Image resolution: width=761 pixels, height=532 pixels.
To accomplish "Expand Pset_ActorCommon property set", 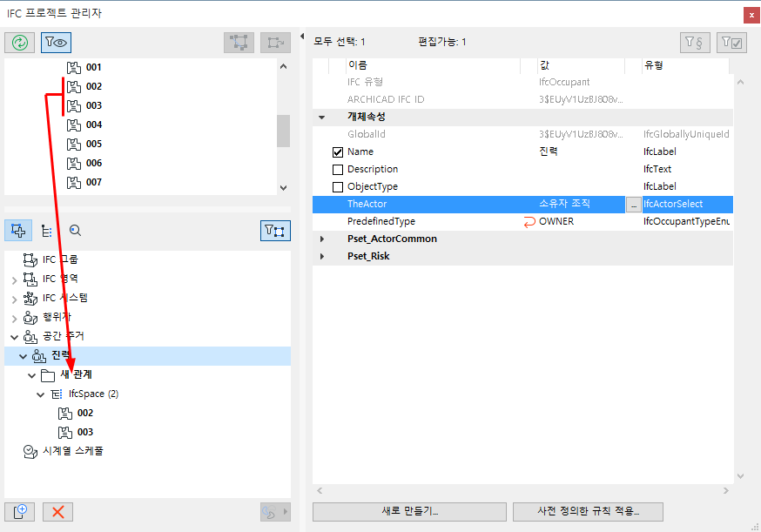I will point(322,239).
